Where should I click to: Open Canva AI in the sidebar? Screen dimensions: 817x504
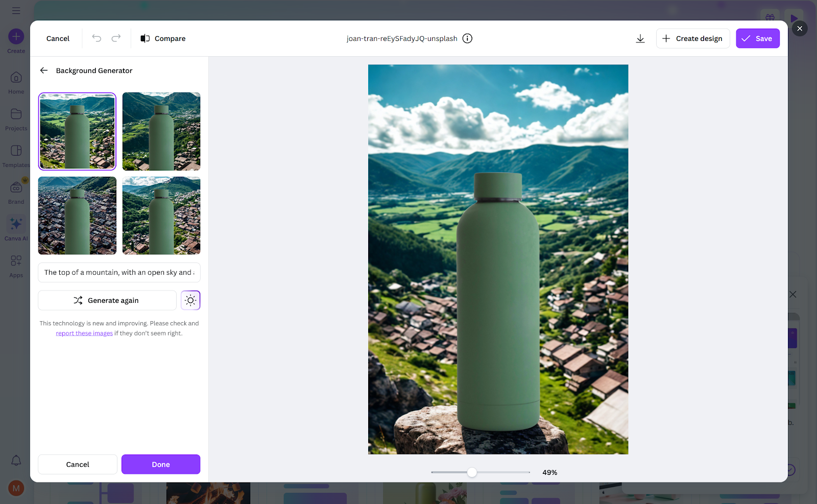[16, 228]
